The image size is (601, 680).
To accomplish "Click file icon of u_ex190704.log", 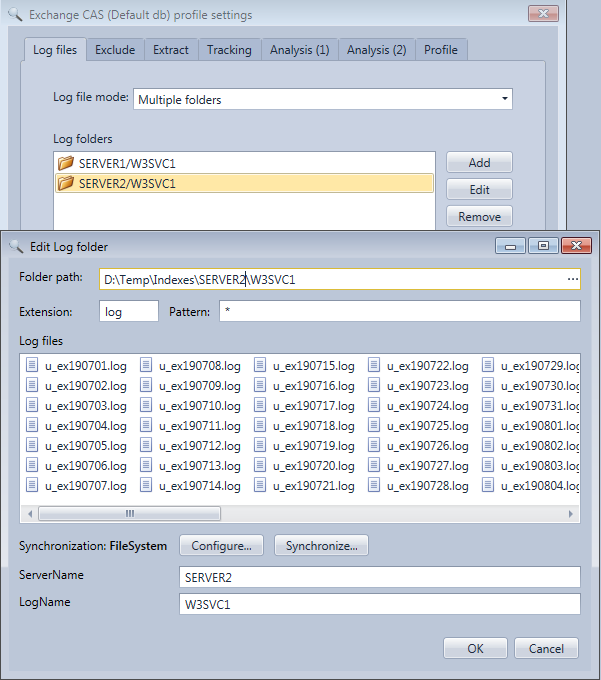I will point(32,425).
